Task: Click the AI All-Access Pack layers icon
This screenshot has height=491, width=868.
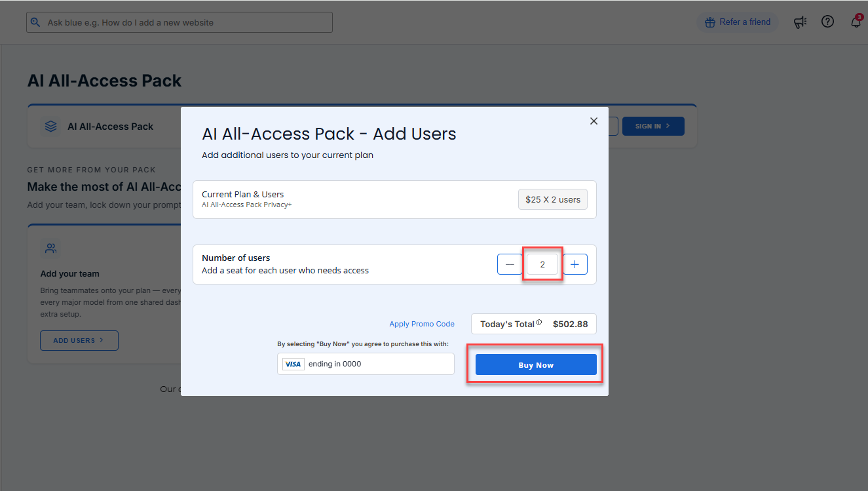Action: 51,127
